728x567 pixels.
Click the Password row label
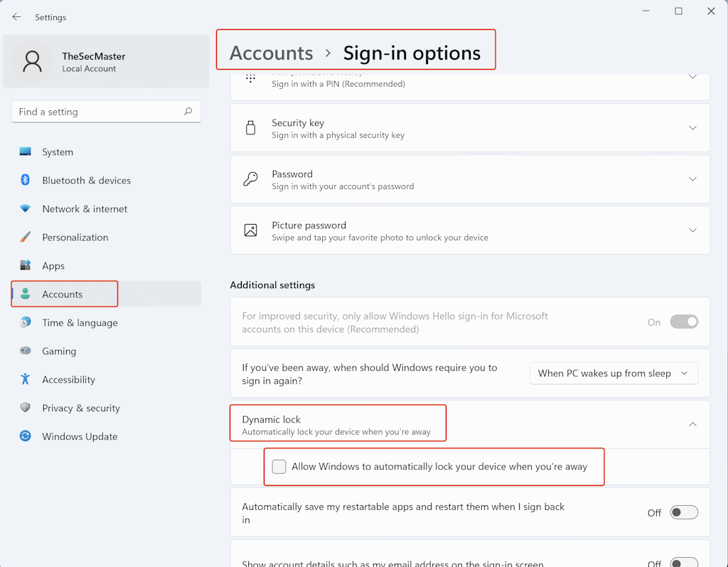(x=292, y=174)
